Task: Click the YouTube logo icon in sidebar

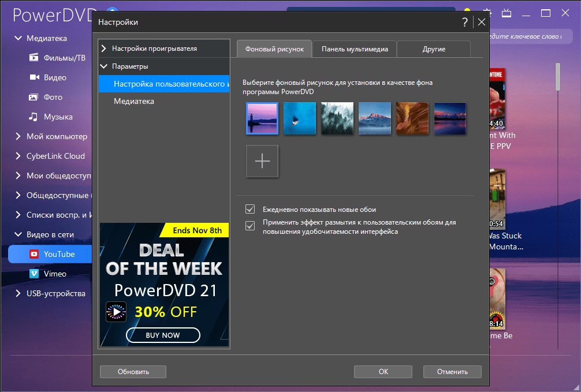Action: [33, 254]
